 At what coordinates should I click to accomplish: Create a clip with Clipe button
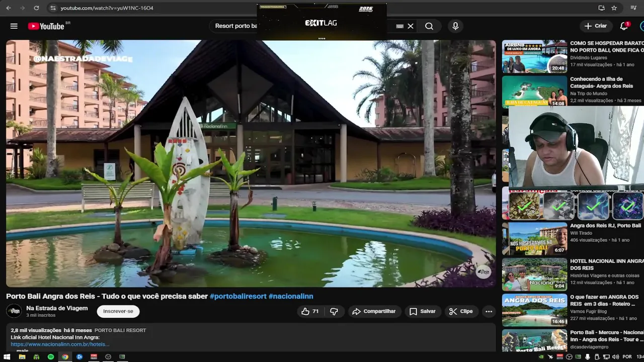(x=461, y=311)
